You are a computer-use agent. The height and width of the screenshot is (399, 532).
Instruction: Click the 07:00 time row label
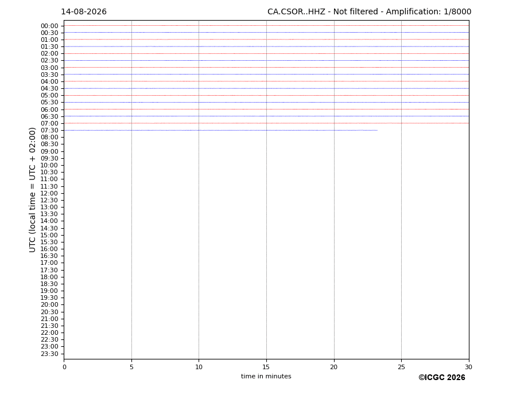[x=49, y=123]
